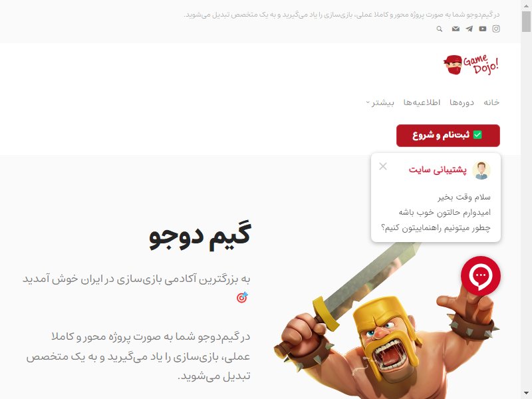Click the ثبت‌نام و شروع button
This screenshot has width=532, height=399.
click(448, 136)
